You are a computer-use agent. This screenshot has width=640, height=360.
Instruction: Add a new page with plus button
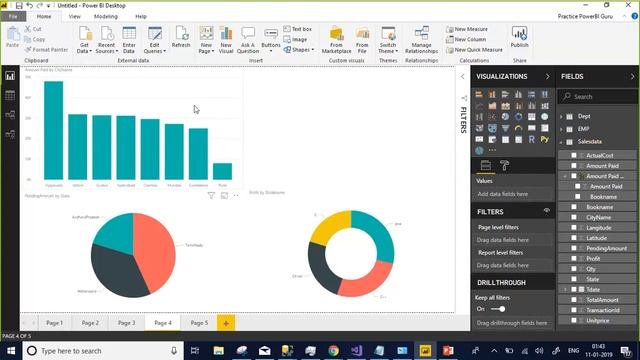click(226, 323)
